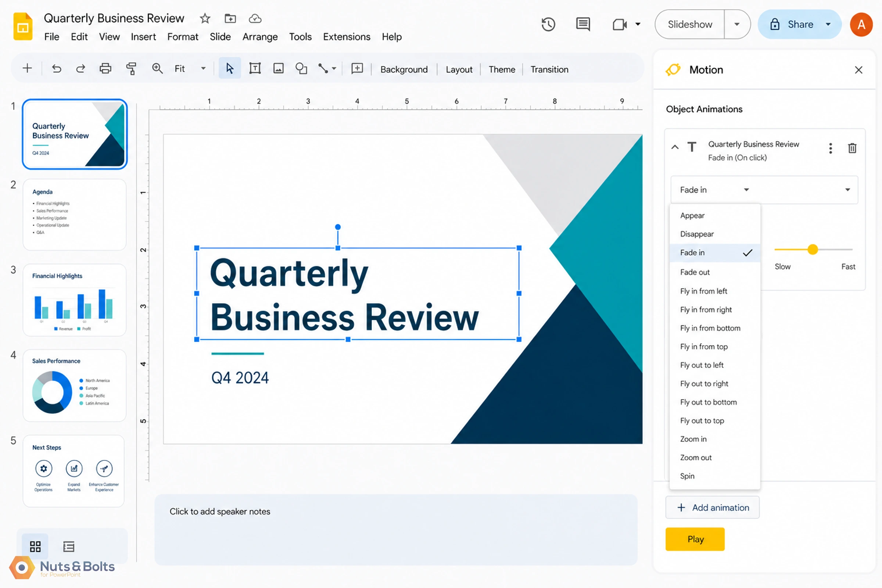Click the Layout toolbar button

point(459,69)
